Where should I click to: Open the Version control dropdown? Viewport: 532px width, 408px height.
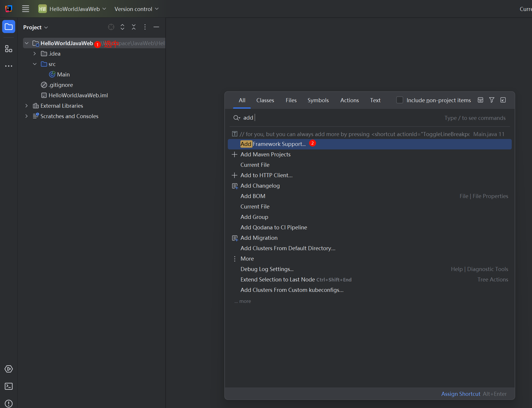137,9
